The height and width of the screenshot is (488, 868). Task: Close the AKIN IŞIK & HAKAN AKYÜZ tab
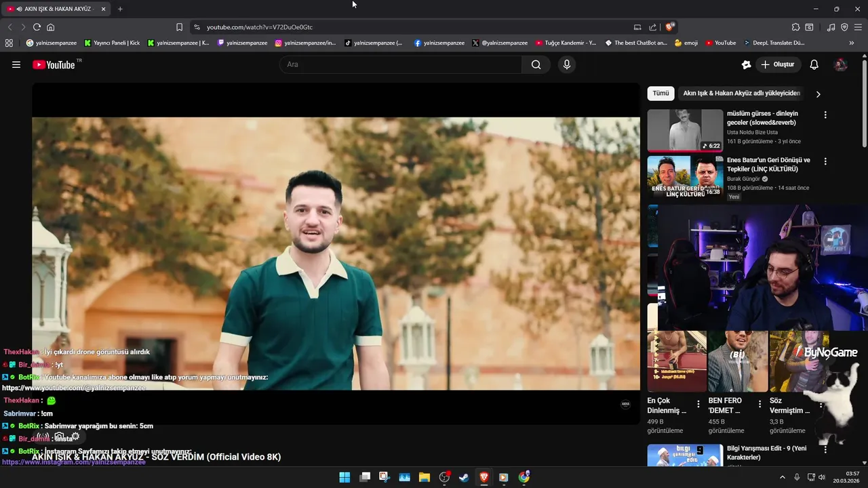point(103,9)
